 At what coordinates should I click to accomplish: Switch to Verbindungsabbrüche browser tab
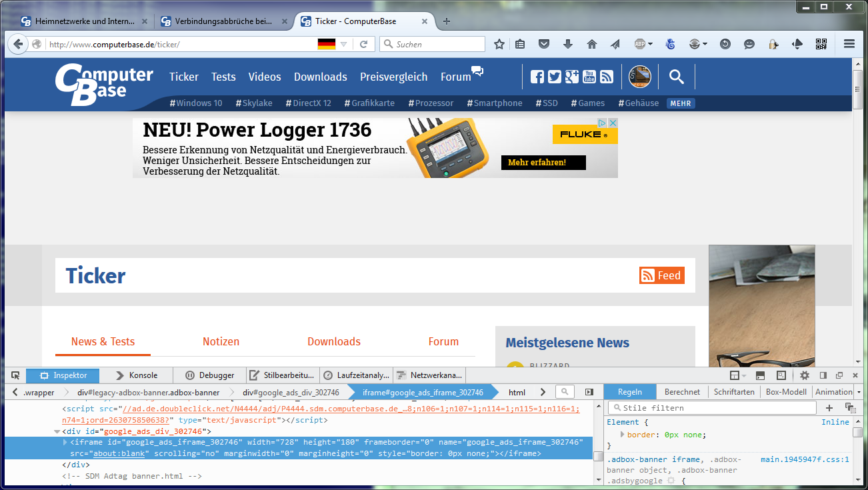224,21
